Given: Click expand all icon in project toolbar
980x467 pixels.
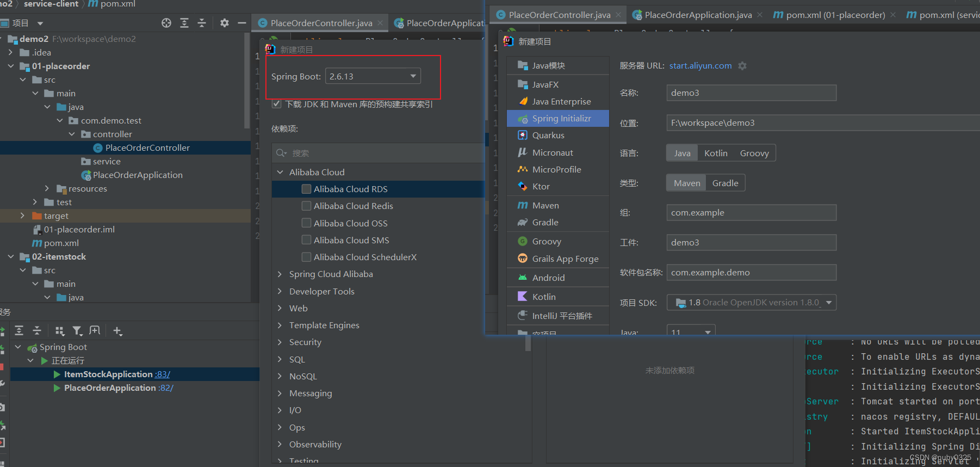Looking at the screenshot, I should coord(184,23).
